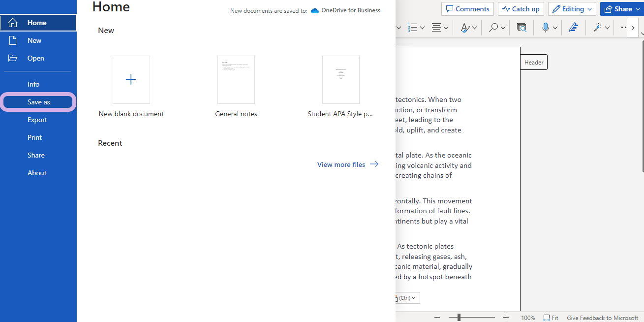Image resolution: width=644 pixels, height=322 pixels.
Task: Select the New blank document thumbnail
Action: [131, 80]
